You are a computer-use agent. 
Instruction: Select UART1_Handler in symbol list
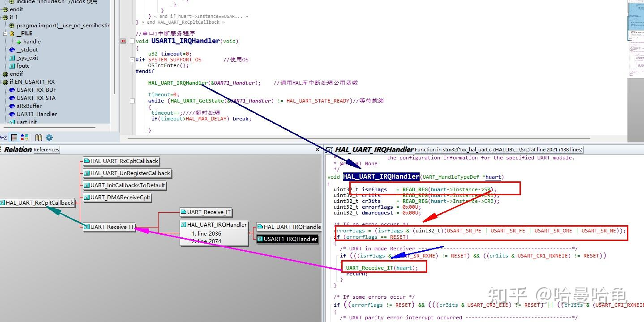click(x=36, y=114)
